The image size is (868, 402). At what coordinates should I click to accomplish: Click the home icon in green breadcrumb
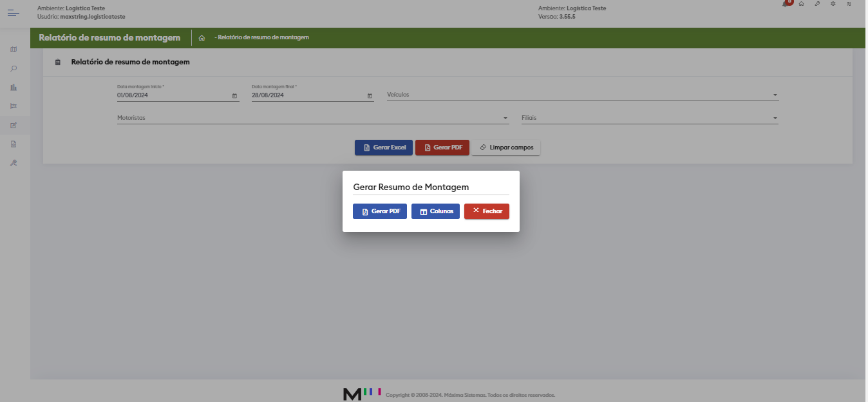click(202, 38)
